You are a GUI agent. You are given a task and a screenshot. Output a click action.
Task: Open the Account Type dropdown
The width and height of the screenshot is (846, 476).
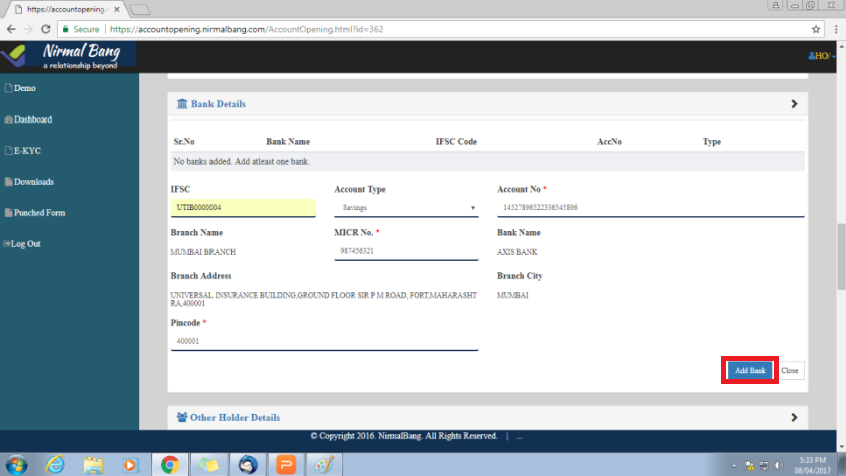coord(406,208)
